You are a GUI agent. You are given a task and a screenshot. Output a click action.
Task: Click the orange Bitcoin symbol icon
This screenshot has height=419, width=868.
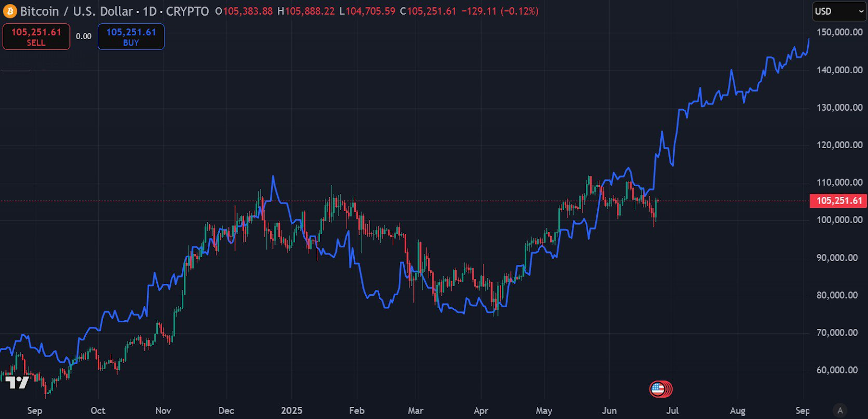[x=10, y=11]
